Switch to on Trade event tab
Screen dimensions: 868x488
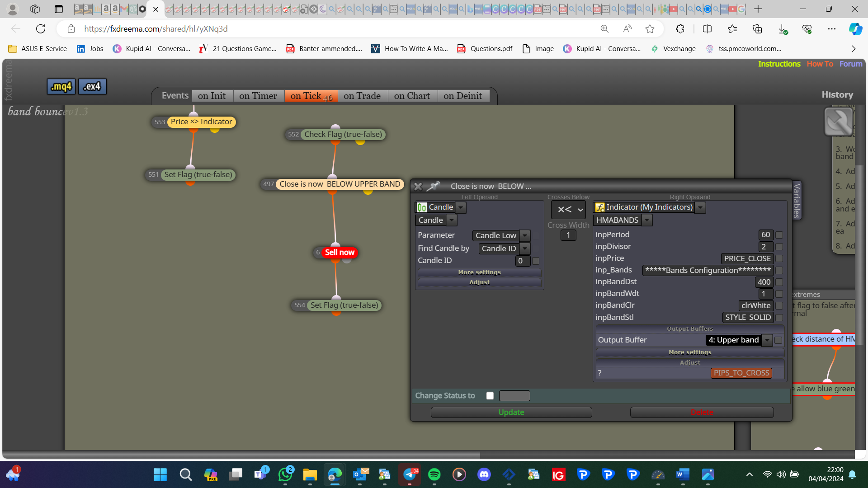point(362,96)
